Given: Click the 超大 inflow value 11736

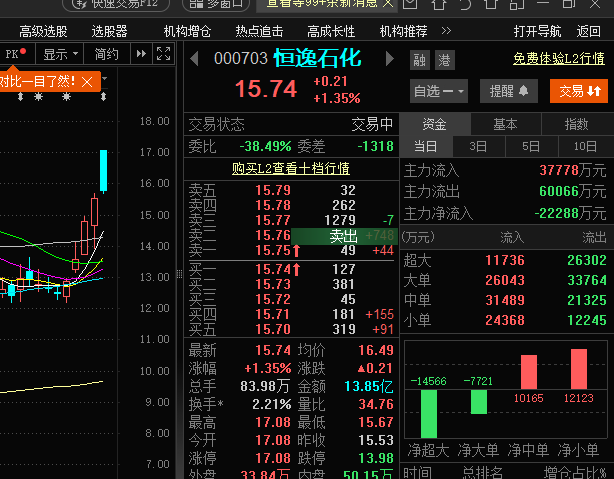Looking at the screenshot, I should pos(505,260).
